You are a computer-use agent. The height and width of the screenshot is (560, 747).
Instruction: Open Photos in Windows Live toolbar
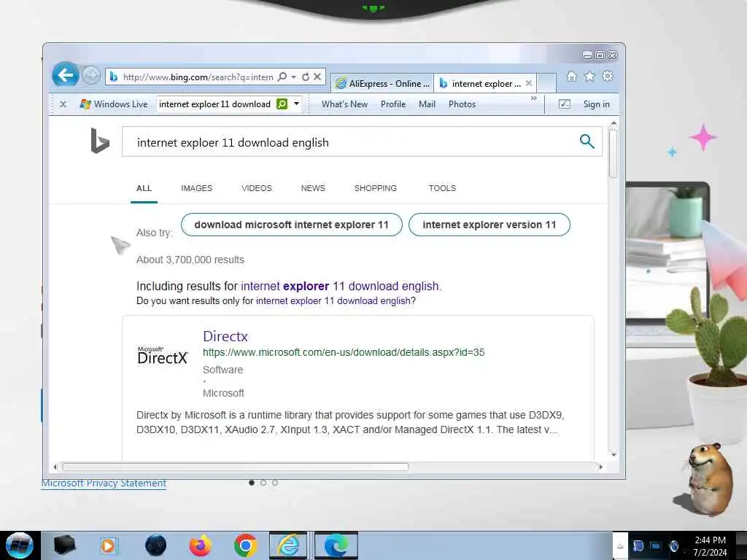click(462, 104)
